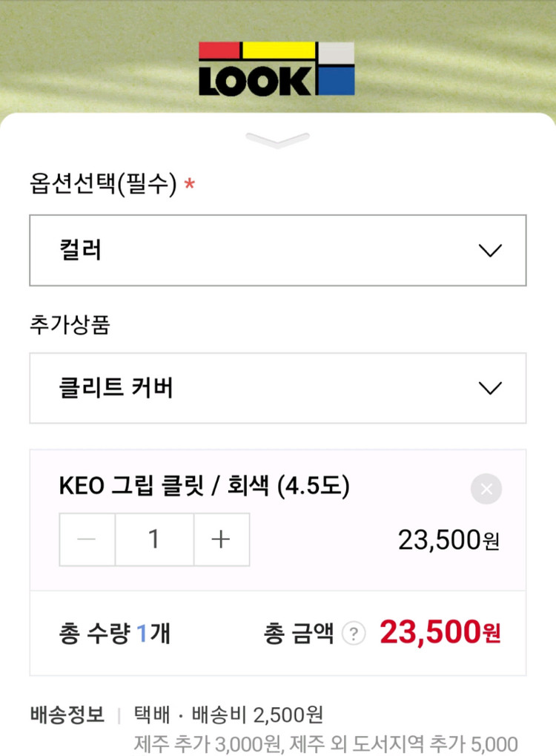Open the 클리트 커버 additional product dropdown
The height and width of the screenshot is (756, 556).
pos(278,388)
